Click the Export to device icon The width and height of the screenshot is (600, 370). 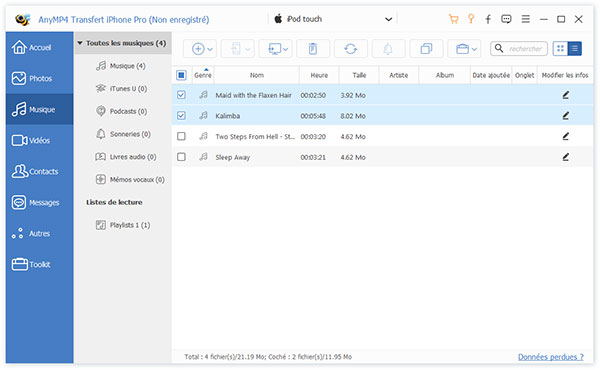click(236, 49)
